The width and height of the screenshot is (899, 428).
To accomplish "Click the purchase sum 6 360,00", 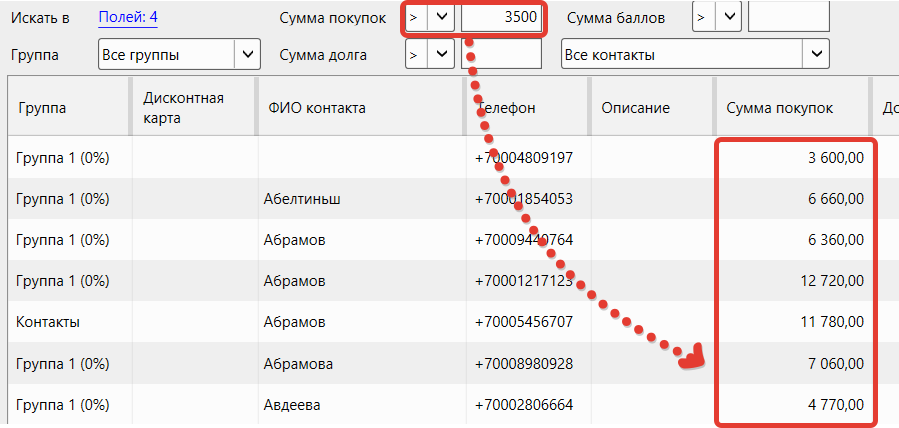I will [836, 240].
